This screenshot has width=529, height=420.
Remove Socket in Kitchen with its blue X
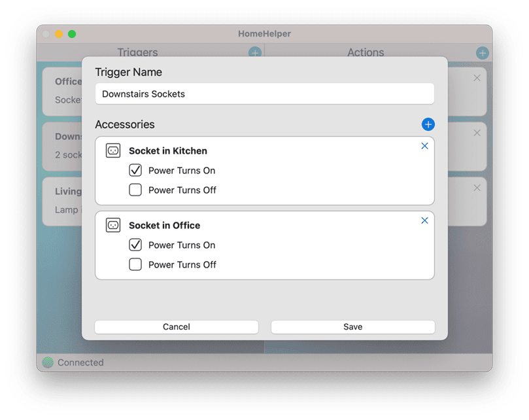coord(424,146)
